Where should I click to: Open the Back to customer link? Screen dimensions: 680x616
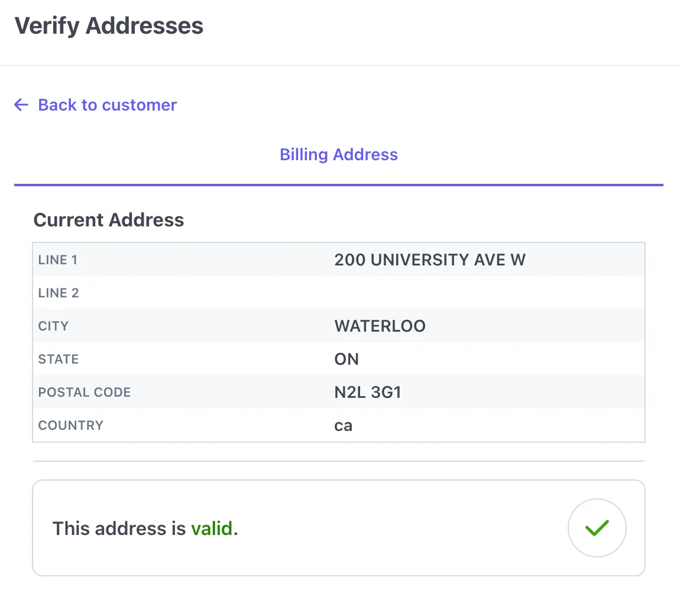107,105
